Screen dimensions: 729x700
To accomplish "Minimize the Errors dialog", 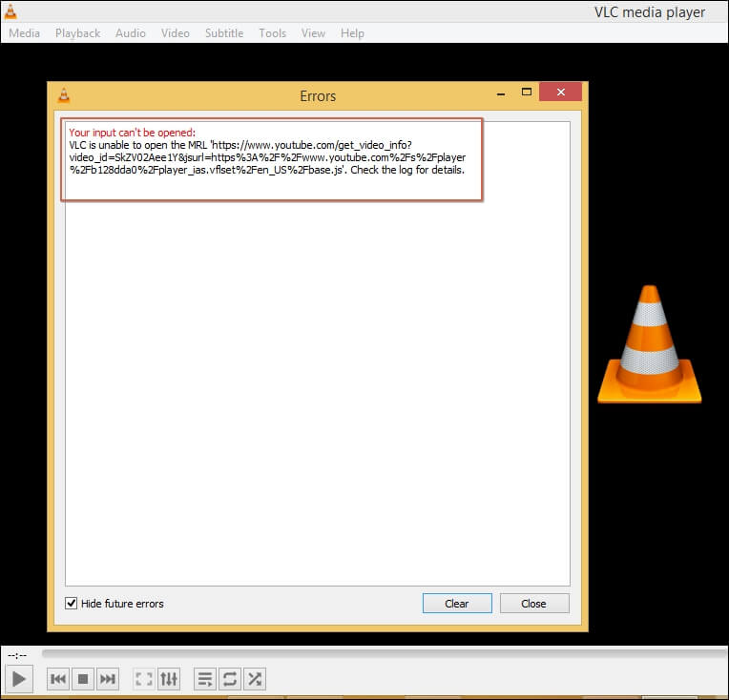I will (501, 93).
